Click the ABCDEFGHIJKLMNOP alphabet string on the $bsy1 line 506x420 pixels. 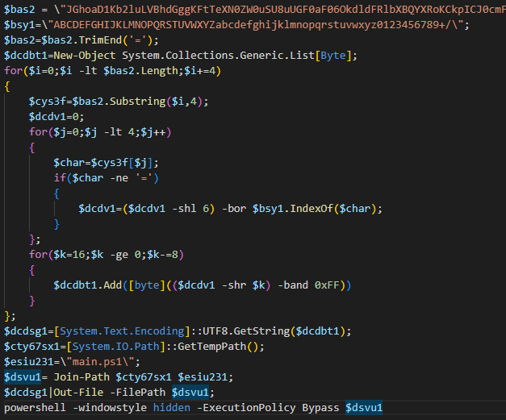click(x=256, y=25)
